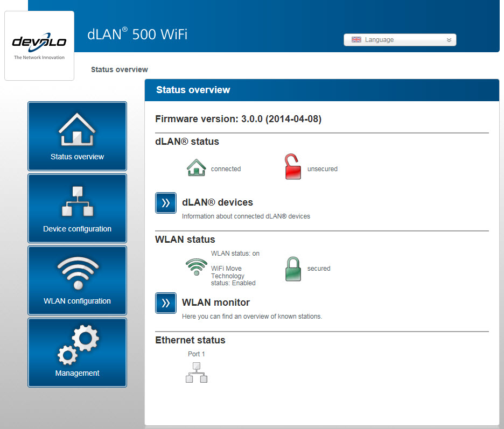Click the WiFi Move Technology status text
Viewport: 504px width, 429px height.
tap(233, 276)
